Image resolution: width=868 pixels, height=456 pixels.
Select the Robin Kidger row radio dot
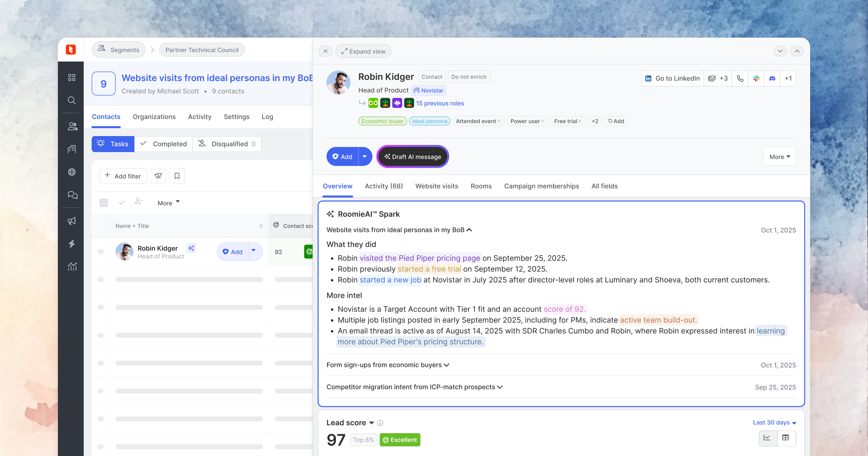(101, 252)
